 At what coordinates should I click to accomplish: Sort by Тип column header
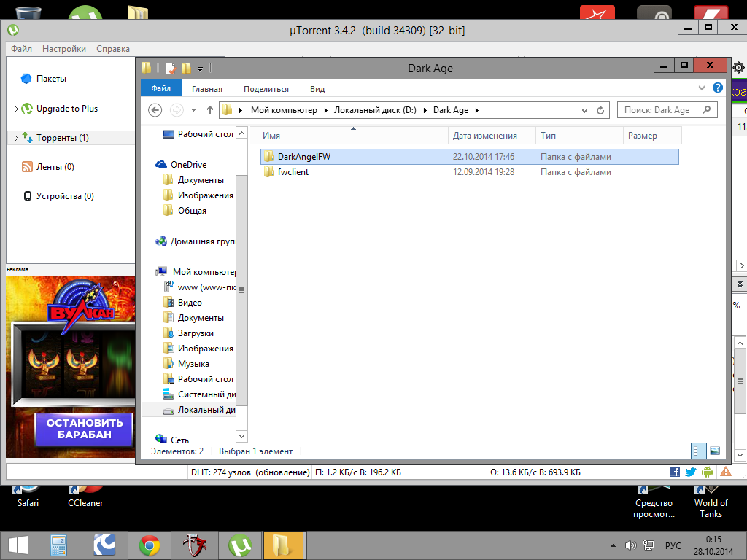579,136
